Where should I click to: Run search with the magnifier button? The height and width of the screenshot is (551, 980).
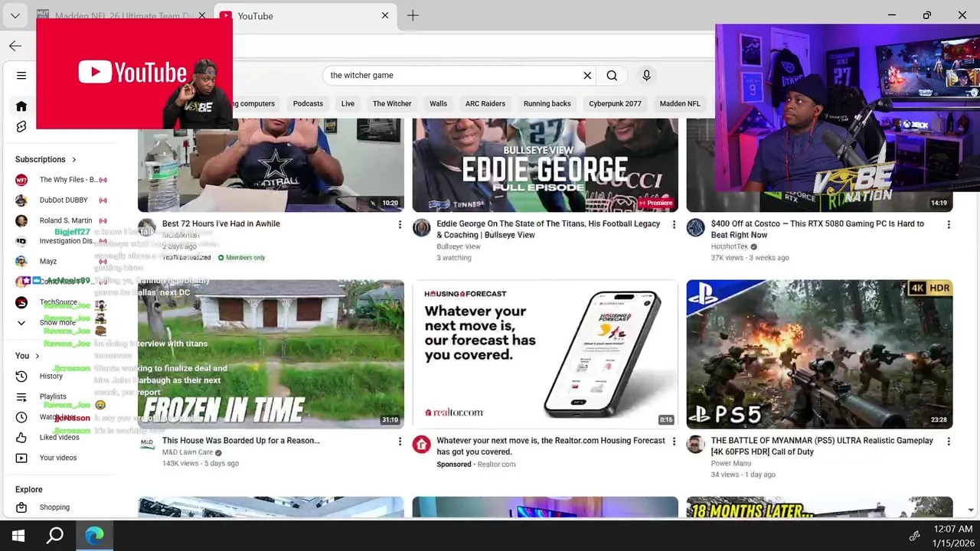pyautogui.click(x=612, y=75)
